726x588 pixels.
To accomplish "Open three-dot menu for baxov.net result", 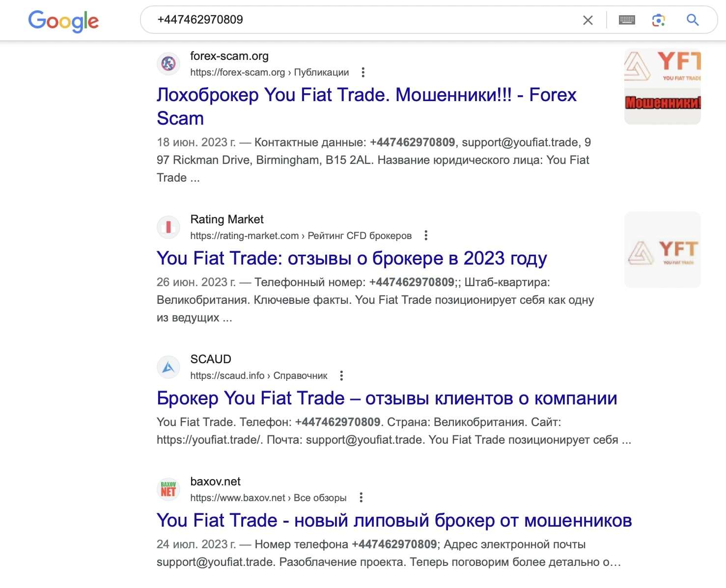I will (361, 498).
